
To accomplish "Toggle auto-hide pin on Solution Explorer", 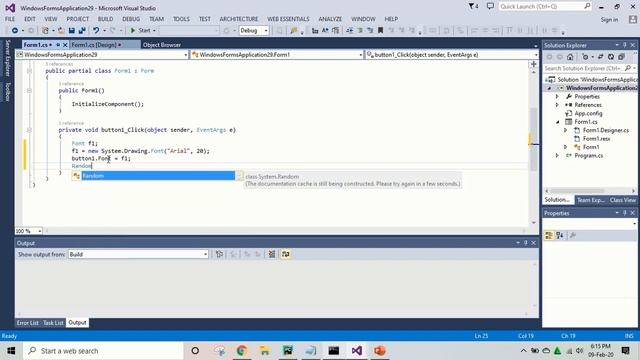I will [625, 45].
